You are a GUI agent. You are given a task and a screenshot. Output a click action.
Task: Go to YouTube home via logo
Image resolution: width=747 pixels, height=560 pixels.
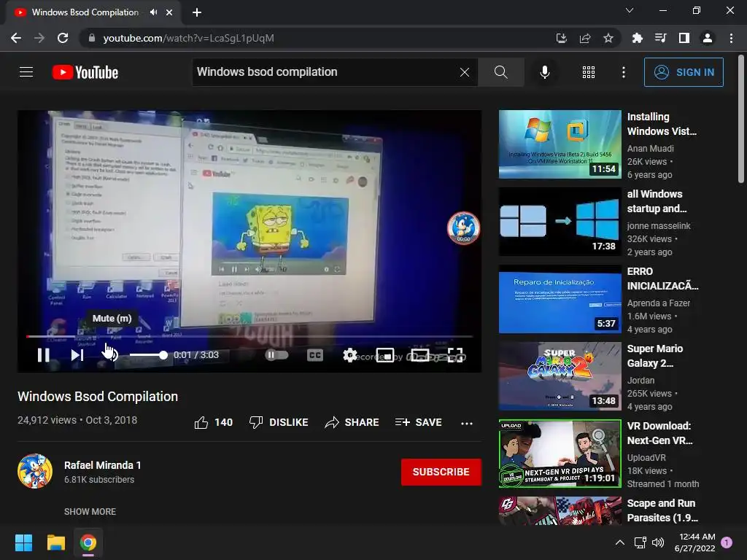pyautogui.click(x=85, y=72)
